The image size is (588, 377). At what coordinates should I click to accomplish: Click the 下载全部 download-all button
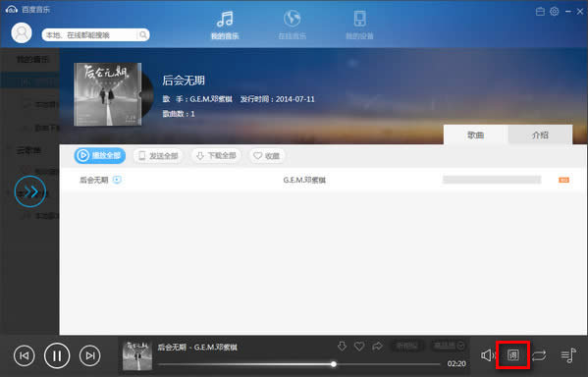(x=216, y=155)
